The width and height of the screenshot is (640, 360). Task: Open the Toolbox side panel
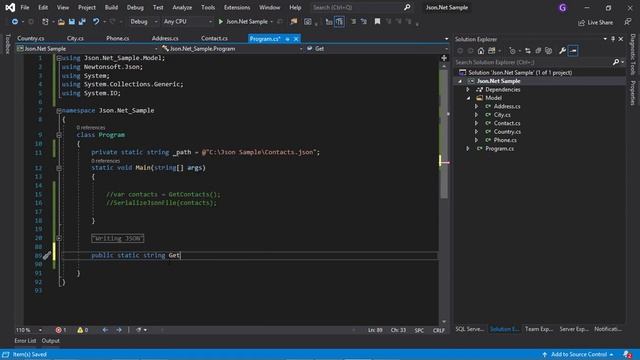point(7,44)
